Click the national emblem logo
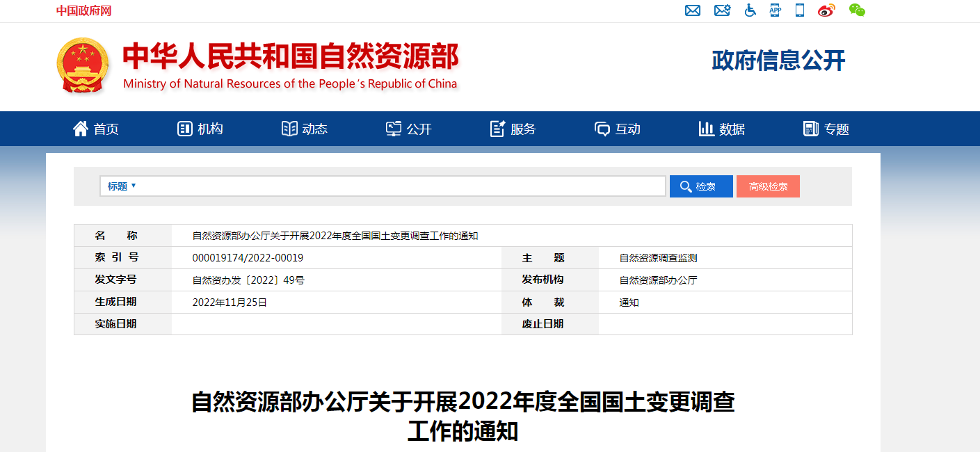This screenshot has height=452, width=980. coord(83,65)
